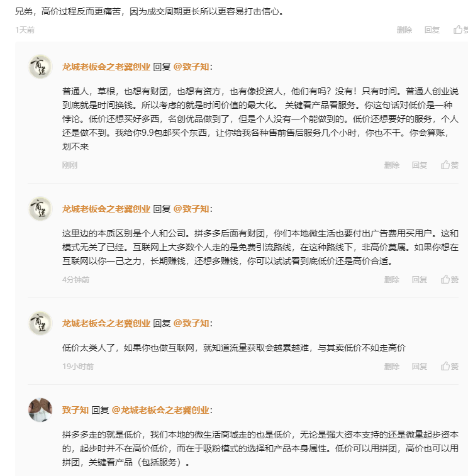Remove the comment from 19小时前
Image resolution: width=468 pixels, height=476 pixels.
tap(392, 366)
